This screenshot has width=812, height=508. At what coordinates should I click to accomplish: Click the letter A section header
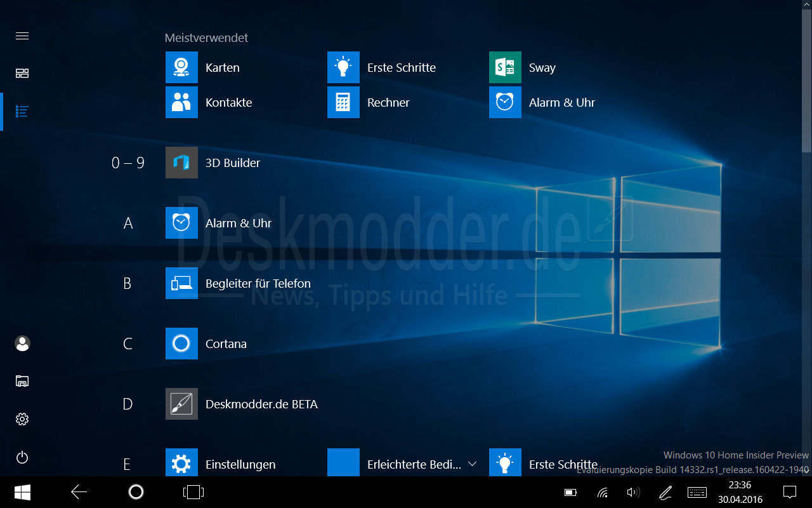pyautogui.click(x=128, y=223)
